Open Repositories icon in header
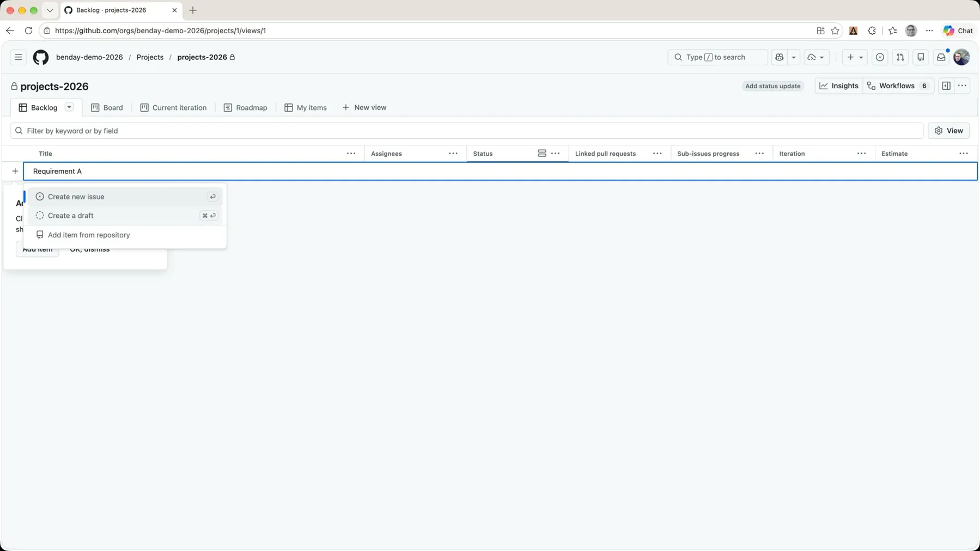This screenshot has height=551, width=980. point(921,57)
